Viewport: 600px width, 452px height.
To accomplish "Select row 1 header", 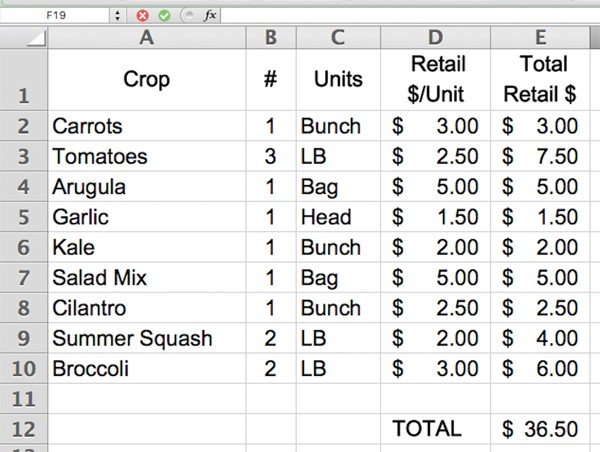I will 24,81.
